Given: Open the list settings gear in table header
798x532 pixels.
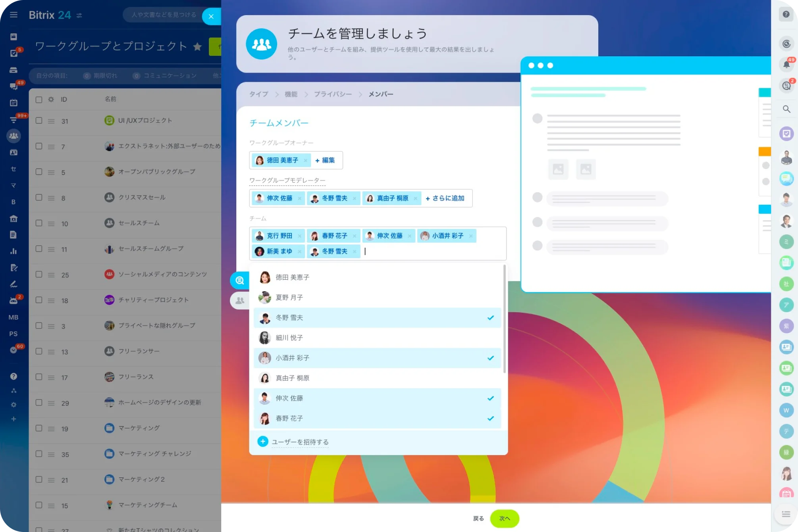Looking at the screenshot, I should (x=51, y=99).
